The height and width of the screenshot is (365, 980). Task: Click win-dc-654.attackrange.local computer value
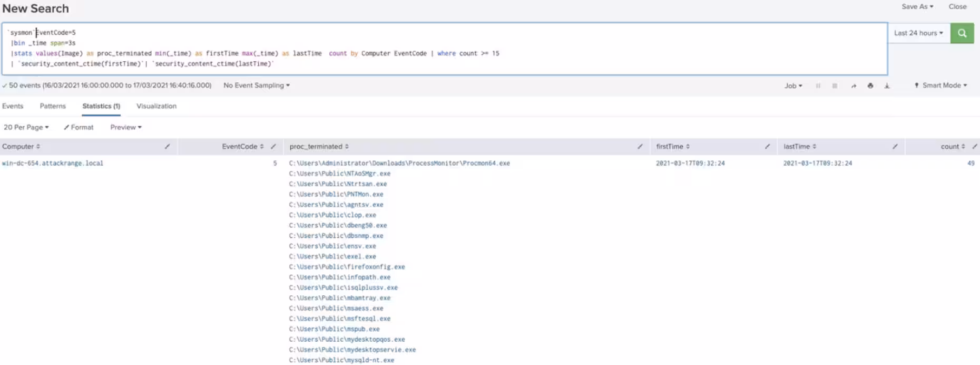(x=53, y=164)
